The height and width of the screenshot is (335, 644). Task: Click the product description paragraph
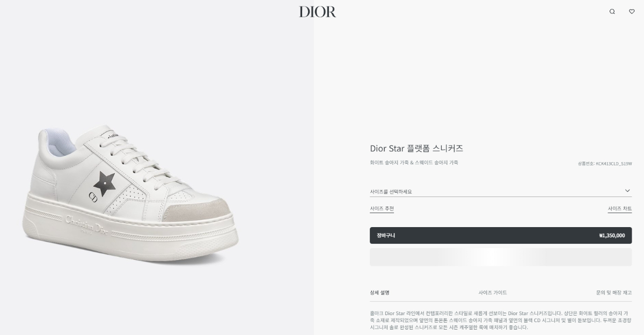(x=501, y=319)
